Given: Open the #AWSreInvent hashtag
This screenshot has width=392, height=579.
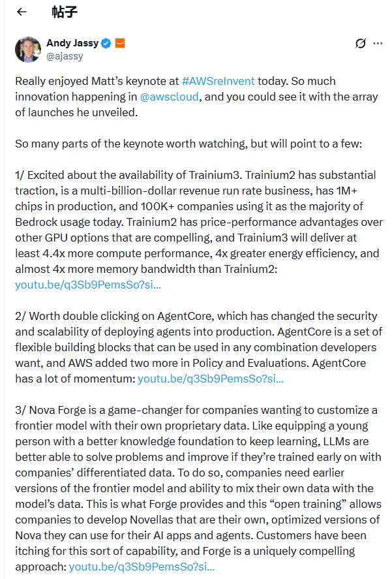Looking at the screenshot, I should pos(219,81).
